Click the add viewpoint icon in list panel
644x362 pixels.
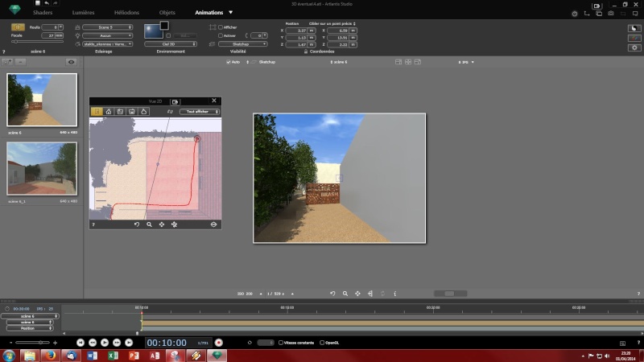(x=7, y=62)
